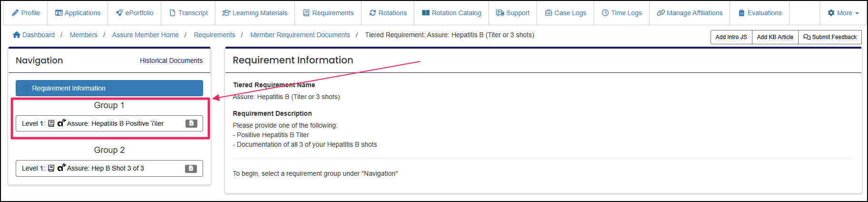Click '- Positive Hepatitis B Titer' text line
This screenshot has height=202, width=868.
pyautogui.click(x=271, y=135)
